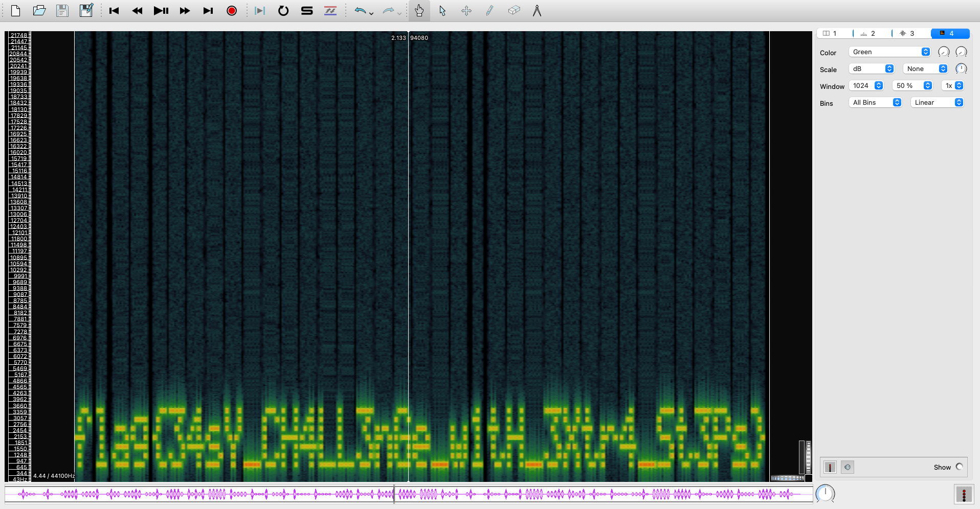980x509 pixels.
Task: Click layer playback level meter button
Action: 830,467
